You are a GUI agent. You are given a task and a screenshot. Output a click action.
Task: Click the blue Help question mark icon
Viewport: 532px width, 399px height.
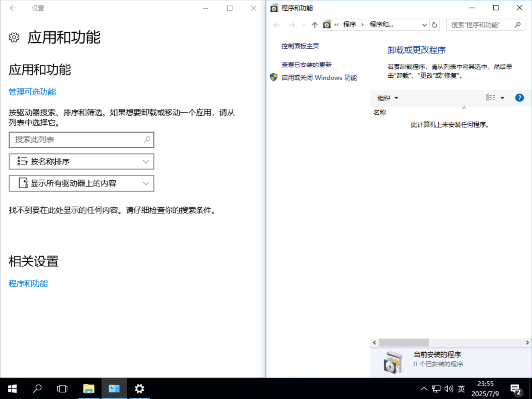point(519,98)
